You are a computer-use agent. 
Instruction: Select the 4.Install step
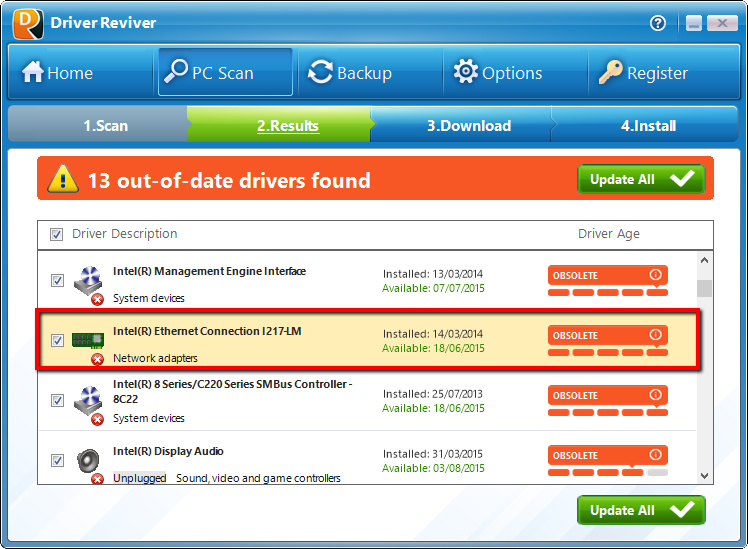point(646,125)
